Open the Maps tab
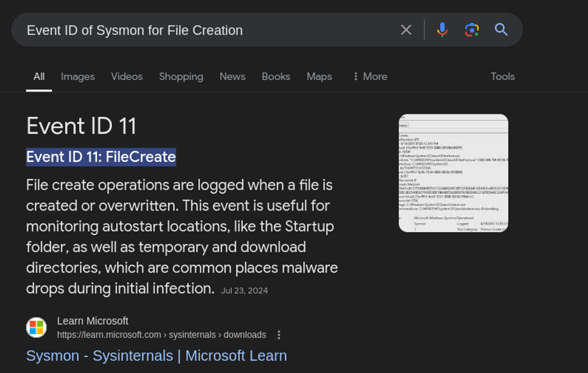588x373 pixels. pyautogui.click(x=319, y=77)
